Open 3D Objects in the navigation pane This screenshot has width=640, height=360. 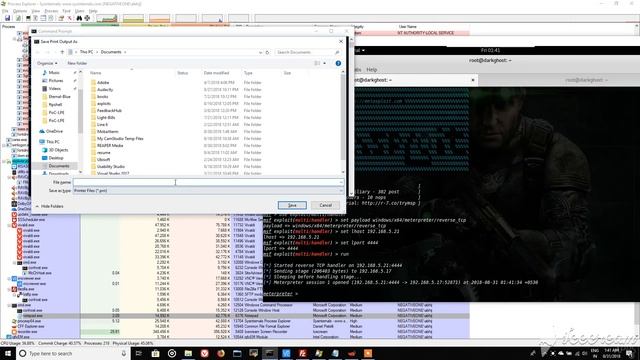tap(58, 150)
